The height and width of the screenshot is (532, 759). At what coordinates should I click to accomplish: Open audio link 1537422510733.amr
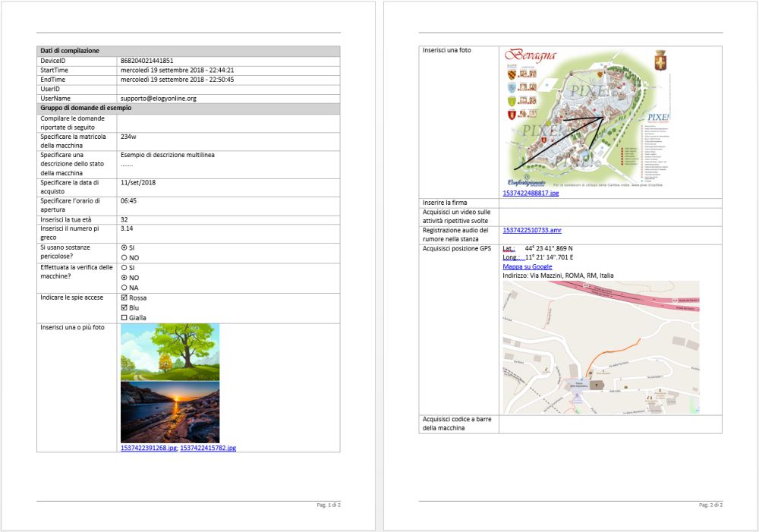tap(532, 231)
